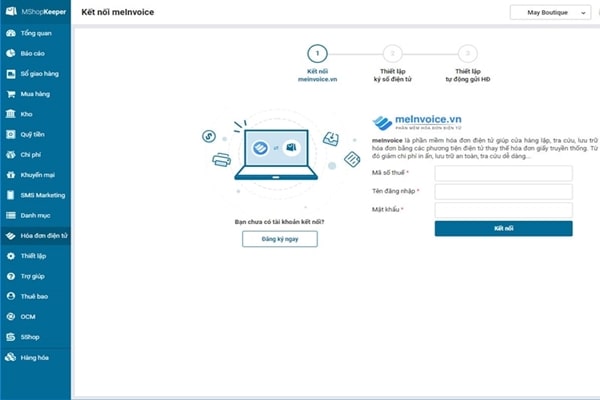
Task: Open SMS Marketing menu item
Action: tap(35, 195)
